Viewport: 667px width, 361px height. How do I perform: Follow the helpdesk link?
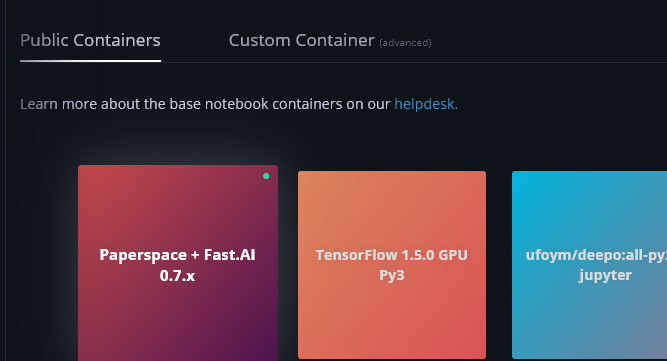click(426, 104)
